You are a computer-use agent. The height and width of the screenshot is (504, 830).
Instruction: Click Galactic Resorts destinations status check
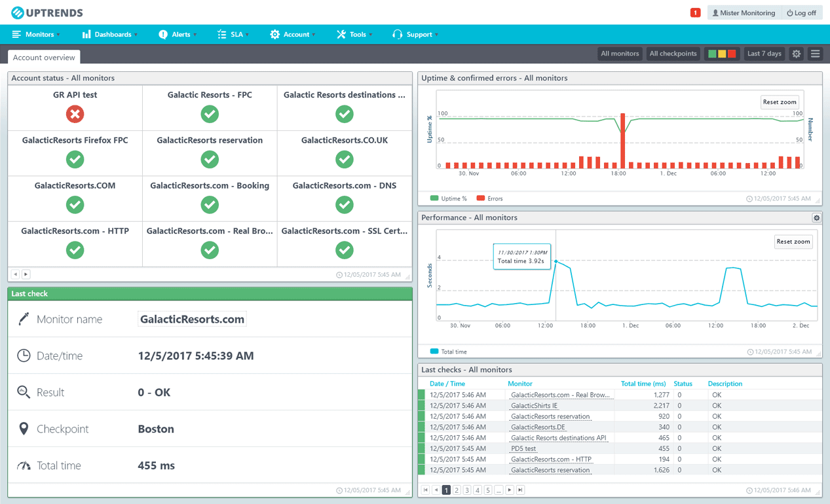[x=345, y=114]
